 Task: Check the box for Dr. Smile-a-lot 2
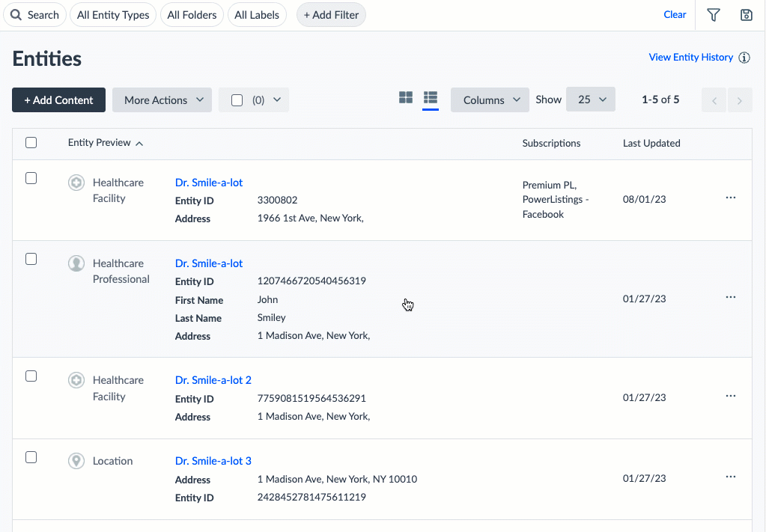coord(31,376)
